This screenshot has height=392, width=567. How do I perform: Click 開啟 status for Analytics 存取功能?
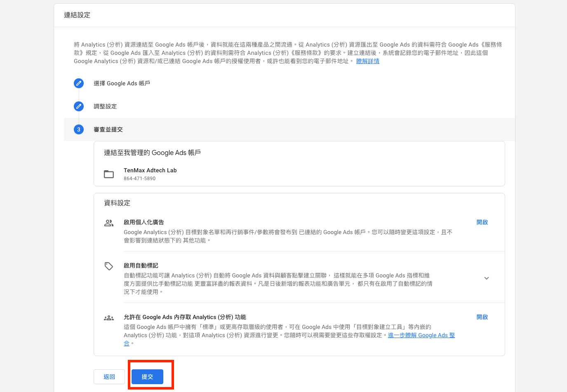pyautogui.click(x=482, y=317)
